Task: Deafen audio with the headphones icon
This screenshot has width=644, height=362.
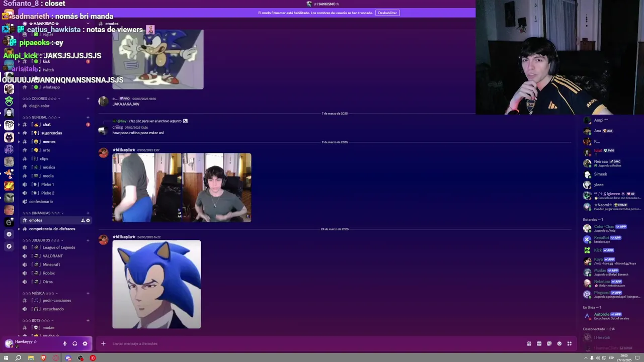Action: pos(74,343)
